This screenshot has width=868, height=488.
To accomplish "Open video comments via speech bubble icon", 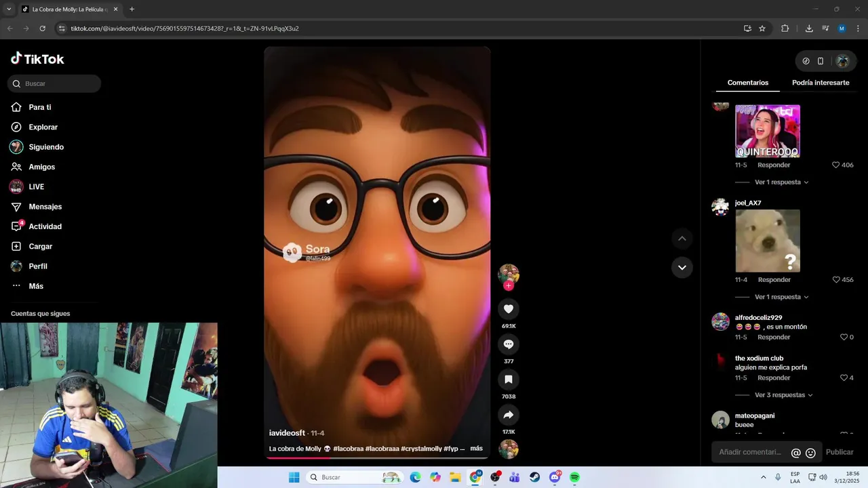I will coord(509,344).
